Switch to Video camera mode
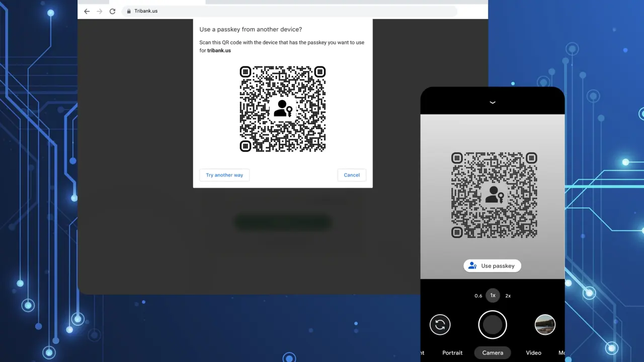 click(533, 352)
